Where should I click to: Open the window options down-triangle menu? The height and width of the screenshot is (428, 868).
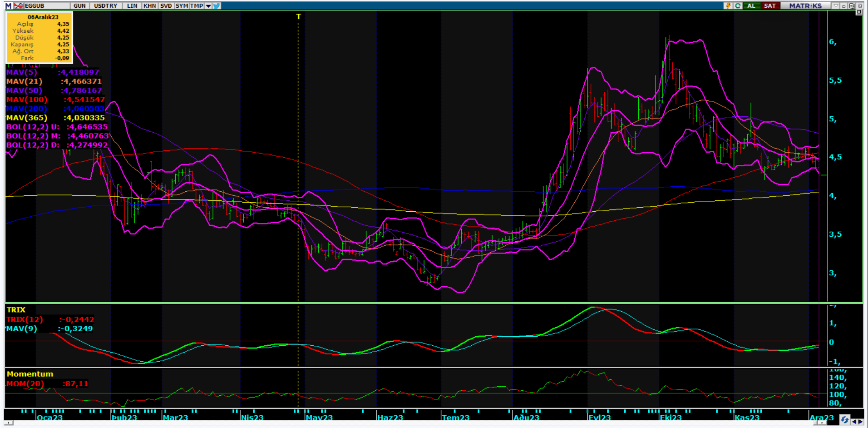coord(836,5)
